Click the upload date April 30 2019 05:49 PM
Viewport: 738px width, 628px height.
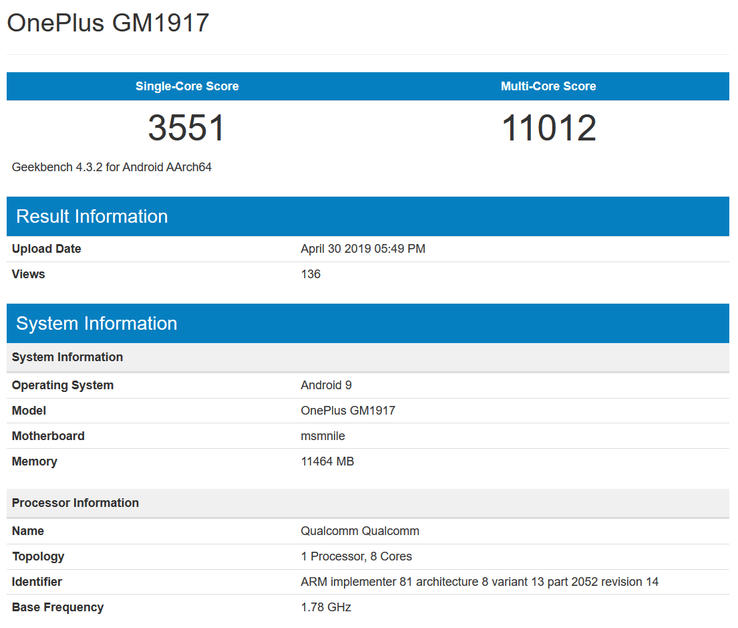(x=363, y=249)
